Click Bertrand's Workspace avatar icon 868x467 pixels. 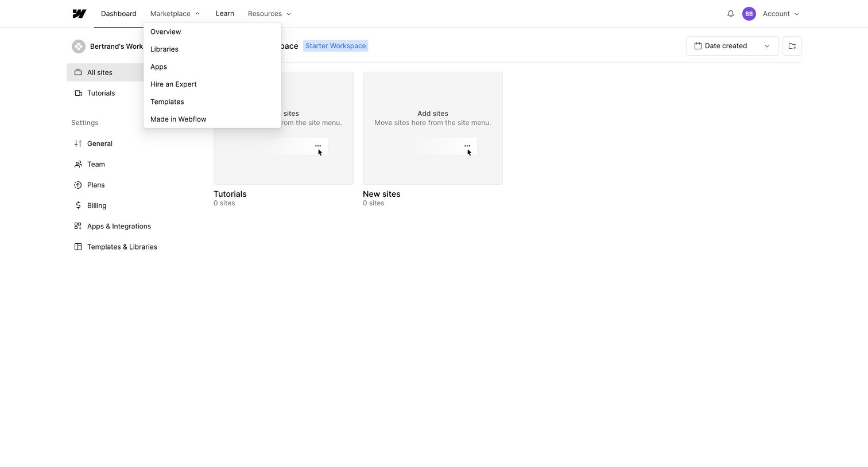pos(79,46)
